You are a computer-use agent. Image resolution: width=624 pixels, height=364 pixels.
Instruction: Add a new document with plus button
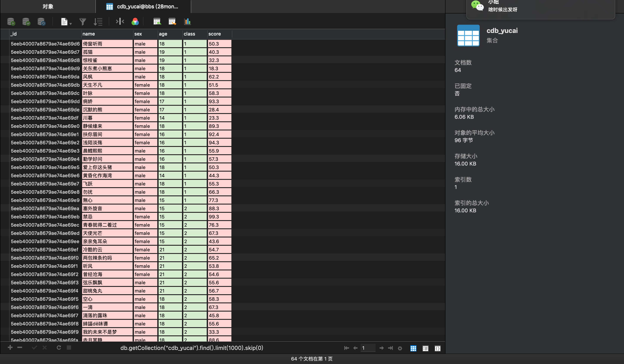coord(10,347)
